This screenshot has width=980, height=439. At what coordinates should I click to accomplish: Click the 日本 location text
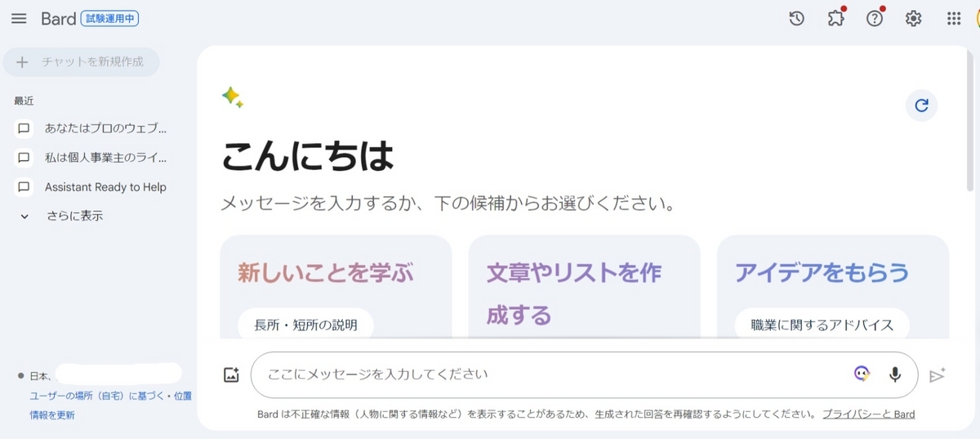point(38,376)
